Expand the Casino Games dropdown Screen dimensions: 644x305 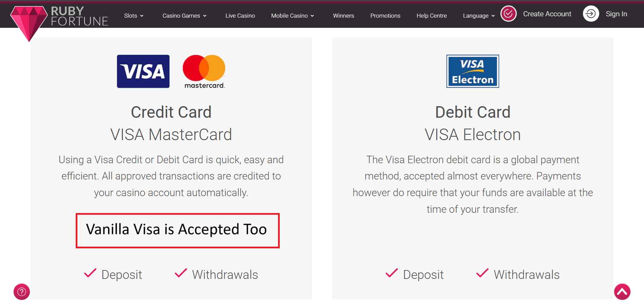184,16
